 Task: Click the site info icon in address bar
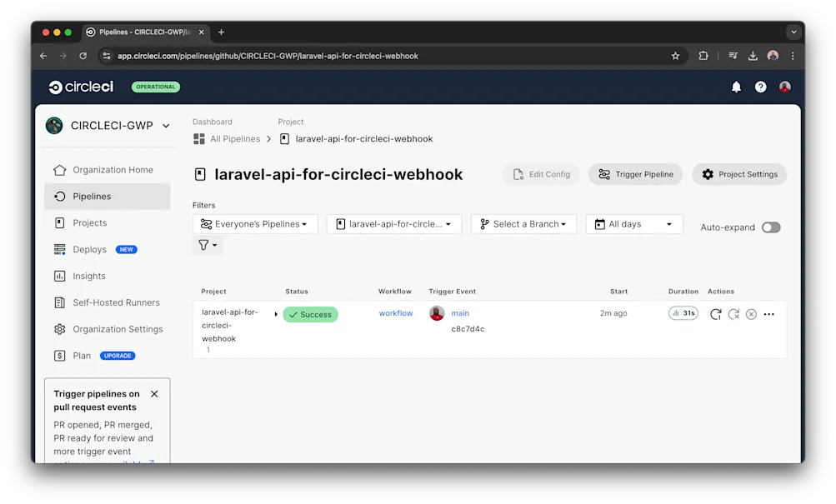pos(107,56)
